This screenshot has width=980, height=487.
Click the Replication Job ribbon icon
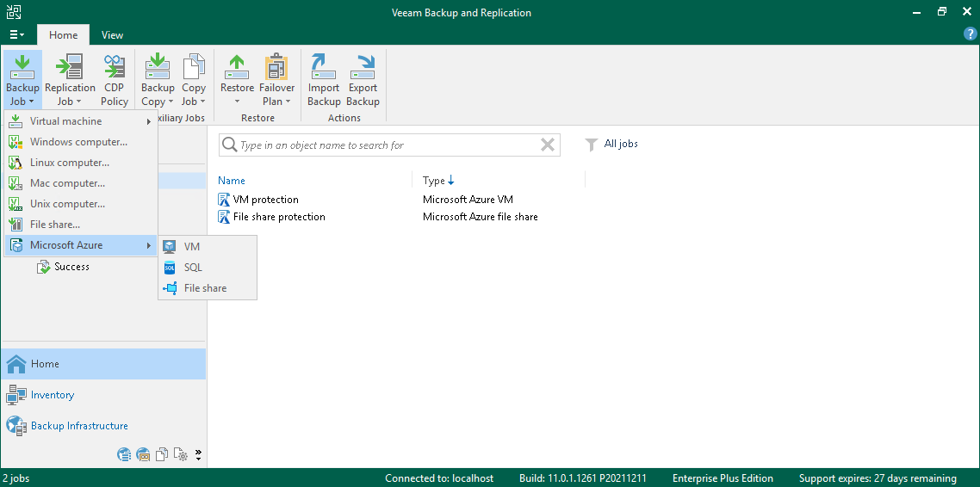click(x=70, y=67)
